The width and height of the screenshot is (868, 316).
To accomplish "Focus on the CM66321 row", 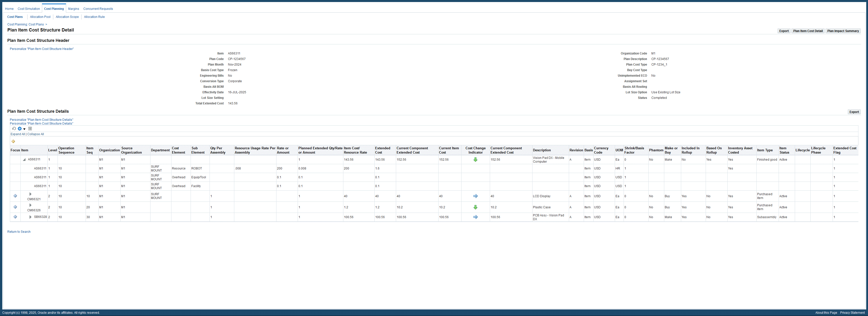I will click(15, 196).
